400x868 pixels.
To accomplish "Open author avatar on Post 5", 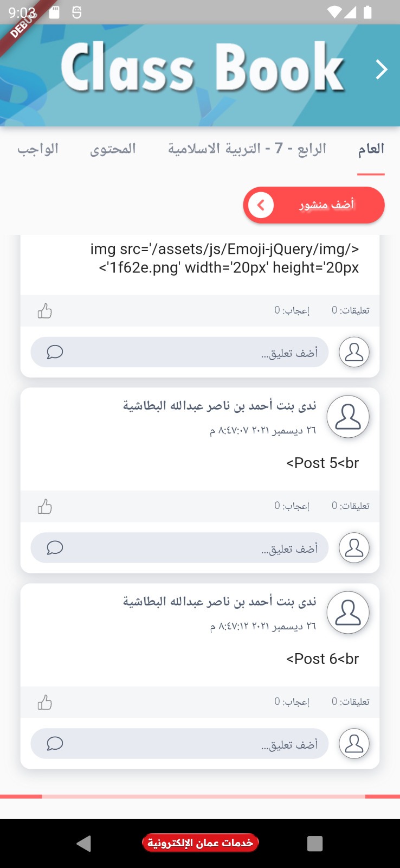I will click(x=348, y=417).
